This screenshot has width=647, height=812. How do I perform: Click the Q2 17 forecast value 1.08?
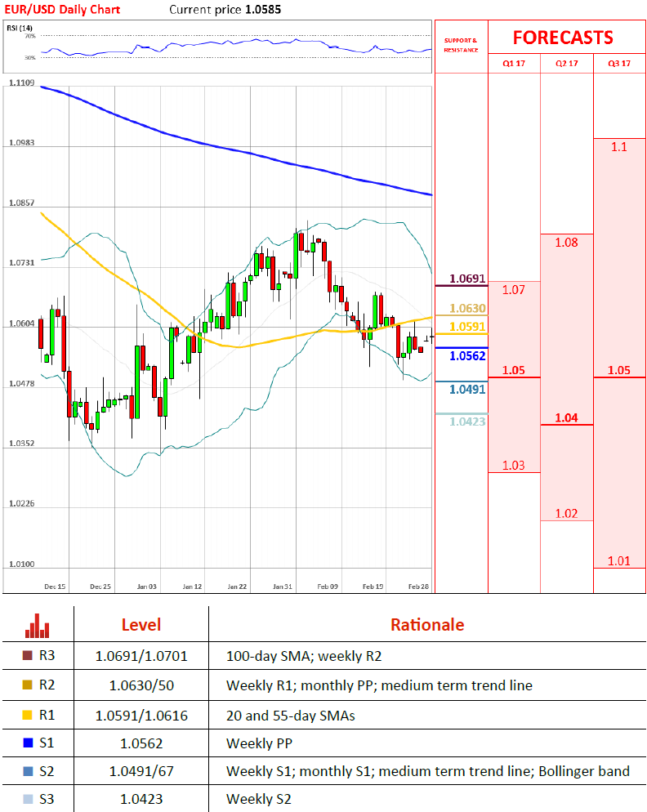point(567,243)
